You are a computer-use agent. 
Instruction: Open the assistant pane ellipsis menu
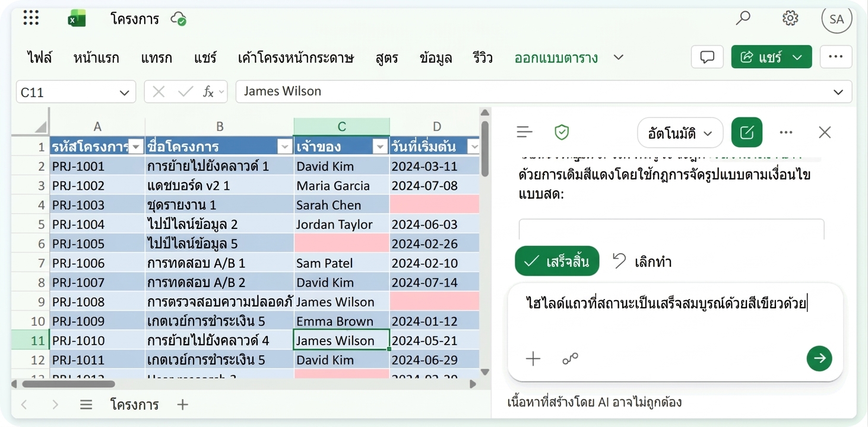pyautogui.click(x=787, y=132)
